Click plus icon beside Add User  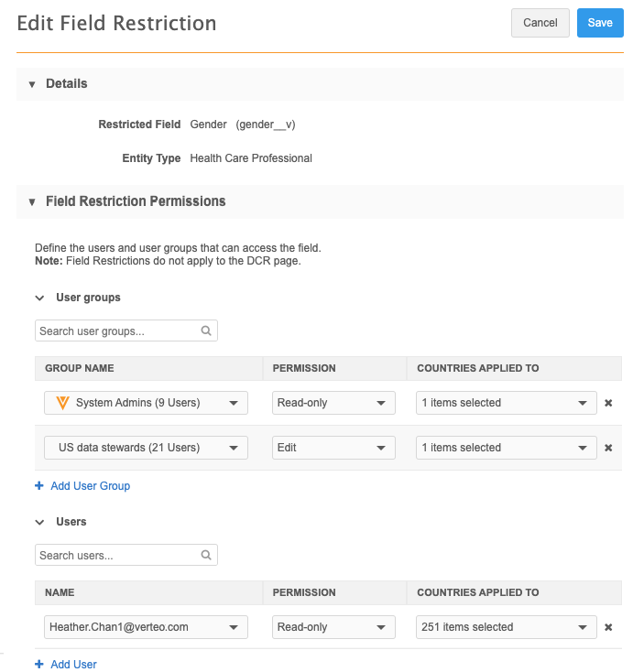[x=39, y=665]
